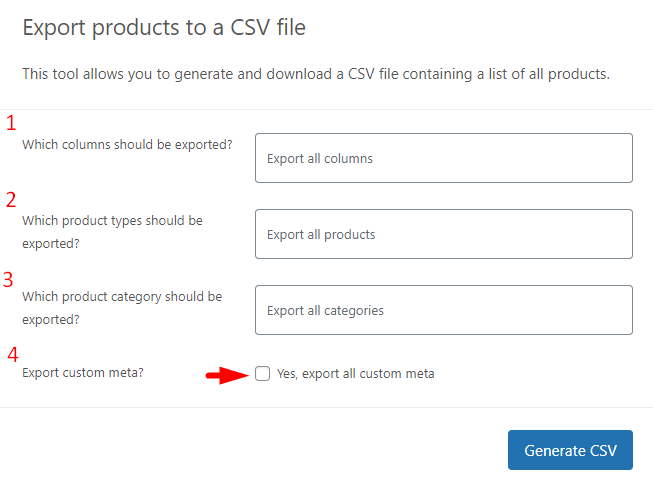Image resolution: width=653 pixels, height=487 pixels.
Task: Click 'Which columns should be exported?' label
Action: [x=127, y=144]
